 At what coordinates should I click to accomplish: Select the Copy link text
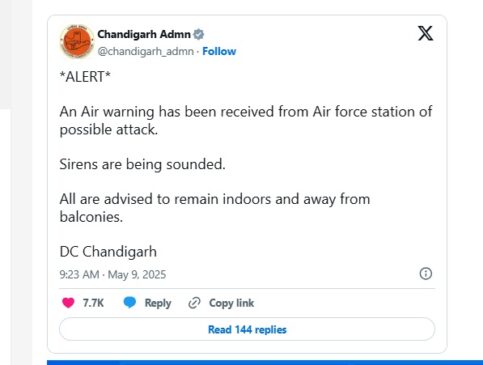231,303
